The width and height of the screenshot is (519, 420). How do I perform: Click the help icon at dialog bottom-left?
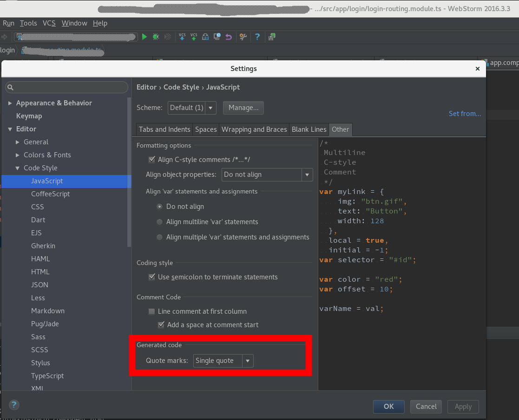point(14,405)
